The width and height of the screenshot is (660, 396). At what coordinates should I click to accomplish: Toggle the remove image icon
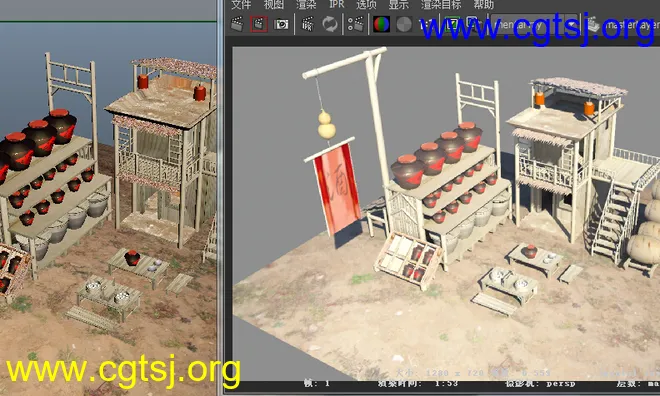pos(473,24)
